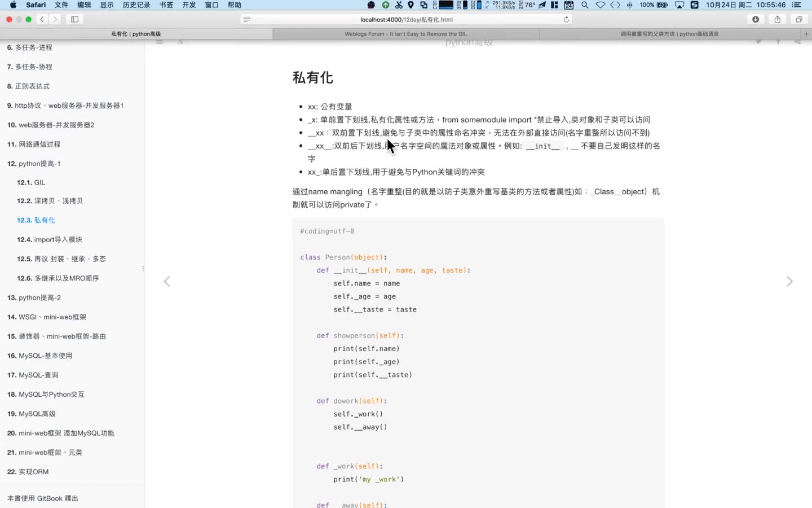This screenshot has width=812, height=508.
Task: Open Safari application menu
Action: click(x=36, y=5)
